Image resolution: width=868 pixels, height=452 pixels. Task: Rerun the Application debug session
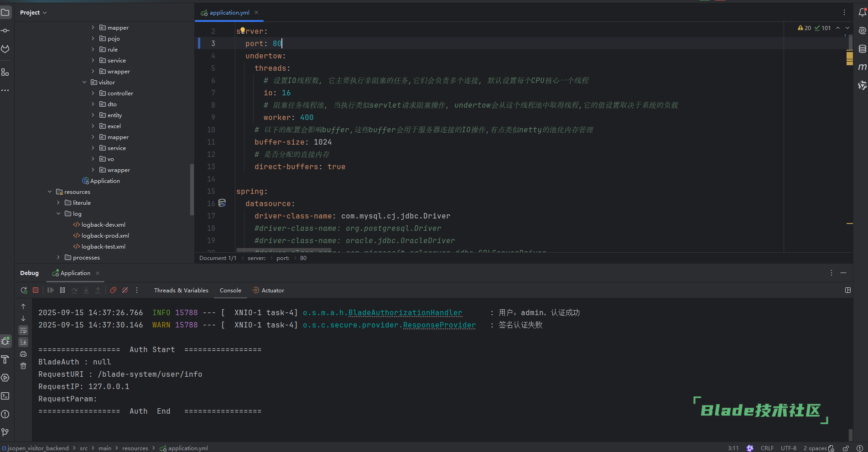[24, 290]
